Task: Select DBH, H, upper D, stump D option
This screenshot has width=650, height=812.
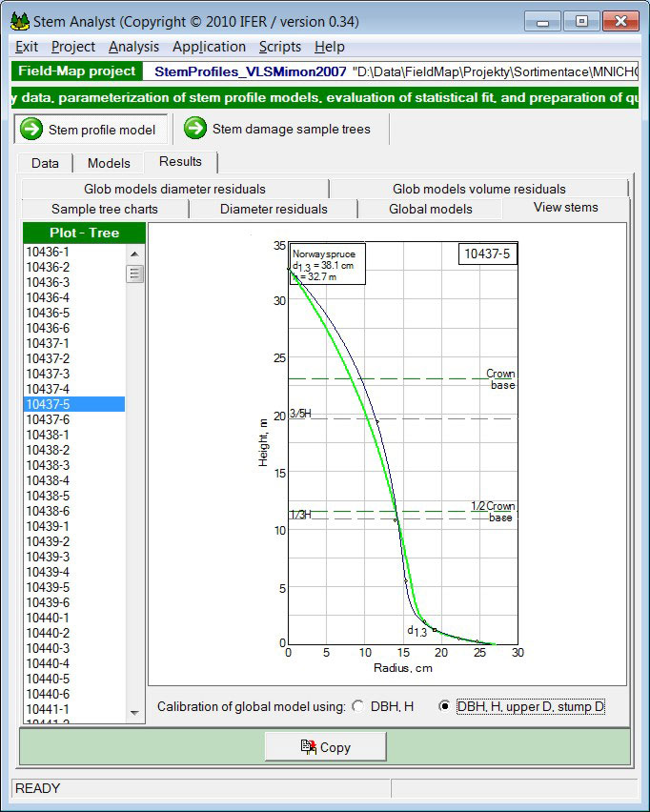Action: [444, 706]
